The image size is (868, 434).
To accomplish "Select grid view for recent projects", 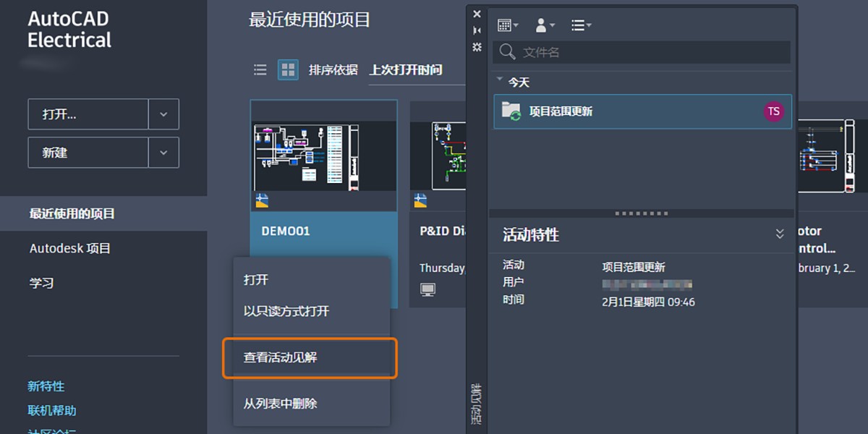I will click(x=288, y=69).
